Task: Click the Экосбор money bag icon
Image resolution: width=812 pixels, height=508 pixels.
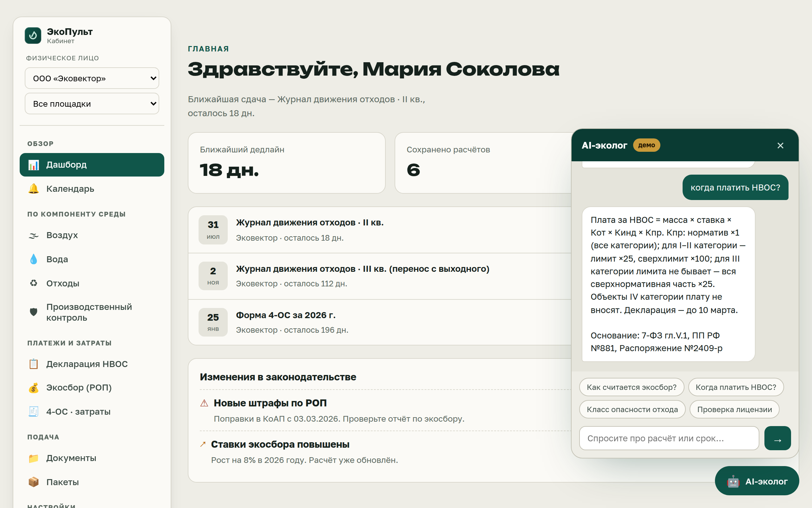Action: click(34, 388)
